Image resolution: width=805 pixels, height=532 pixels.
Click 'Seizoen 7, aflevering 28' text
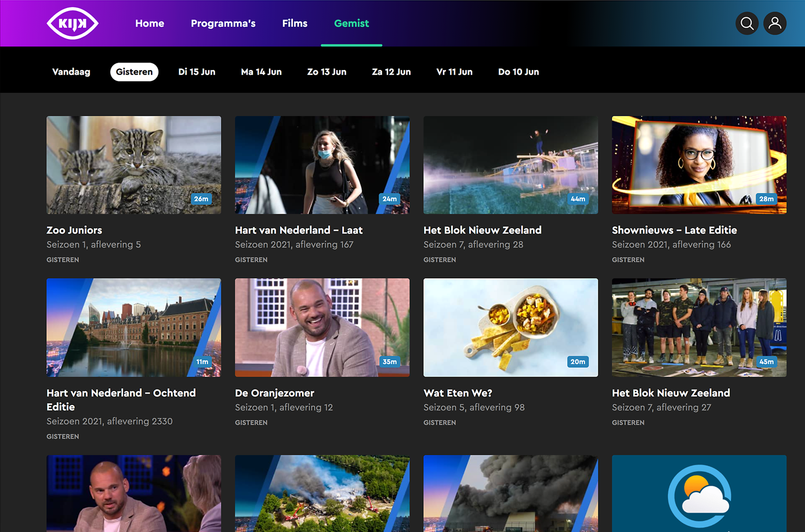[x=473, y=245]
